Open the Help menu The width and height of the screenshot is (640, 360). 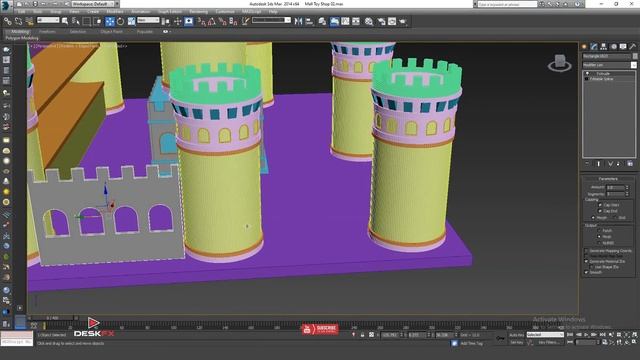point(273,12)
